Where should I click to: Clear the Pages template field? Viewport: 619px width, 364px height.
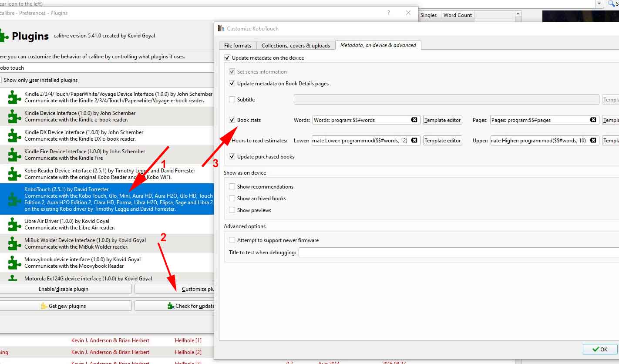click(593, 120)
